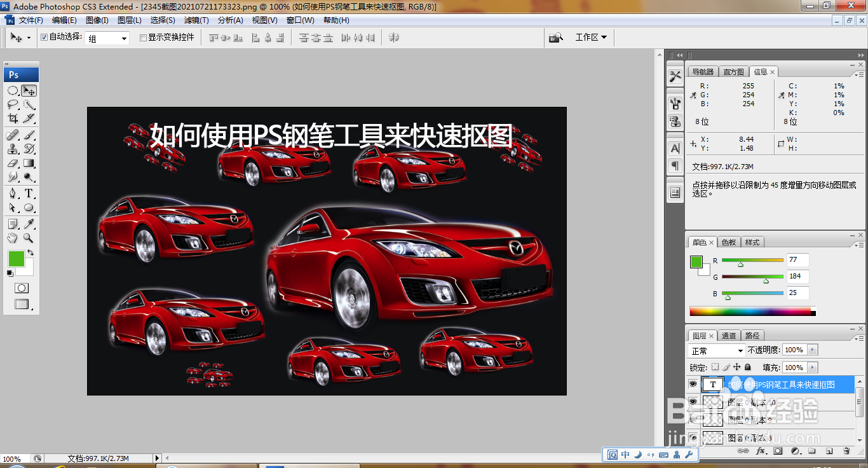Select the Zoom tool
Viewport: 868px width, 468px height.
29,238
